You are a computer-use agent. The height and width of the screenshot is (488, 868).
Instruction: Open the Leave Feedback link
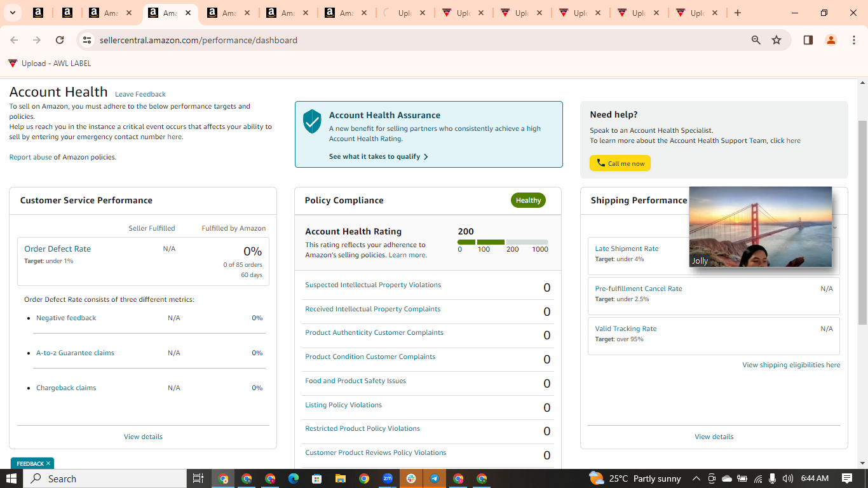pos(140,94)
